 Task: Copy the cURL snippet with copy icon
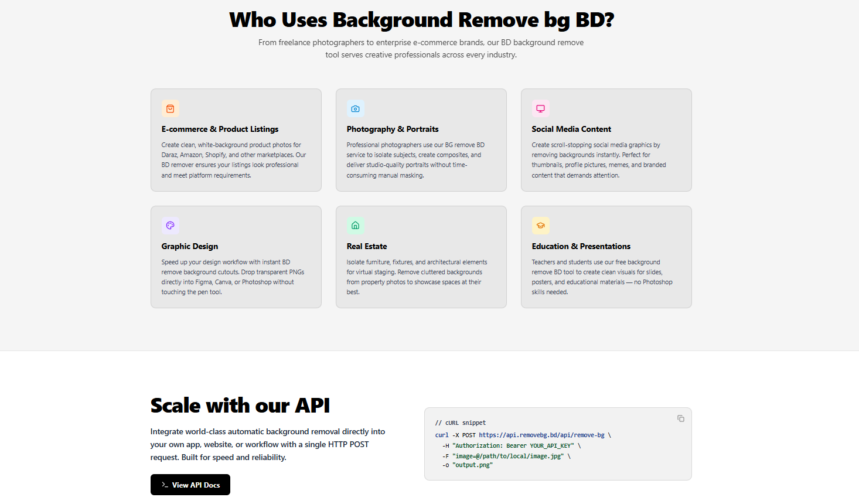pos(680,418)
